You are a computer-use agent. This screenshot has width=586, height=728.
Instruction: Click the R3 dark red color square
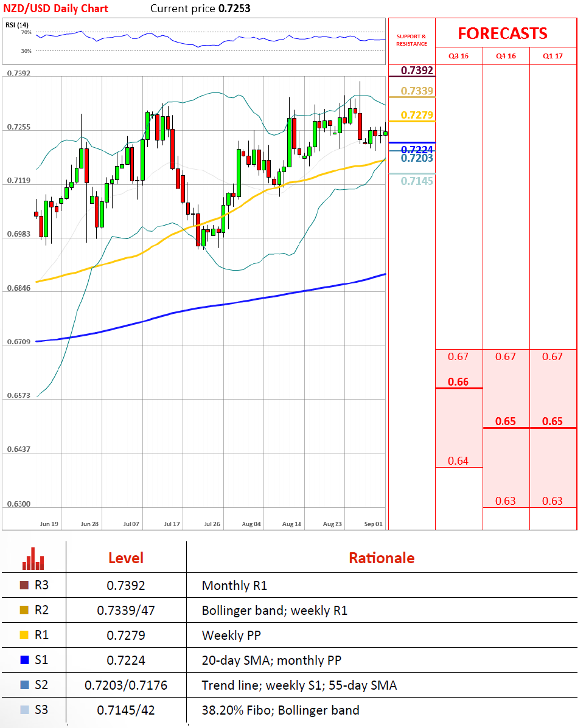point(24,586)
